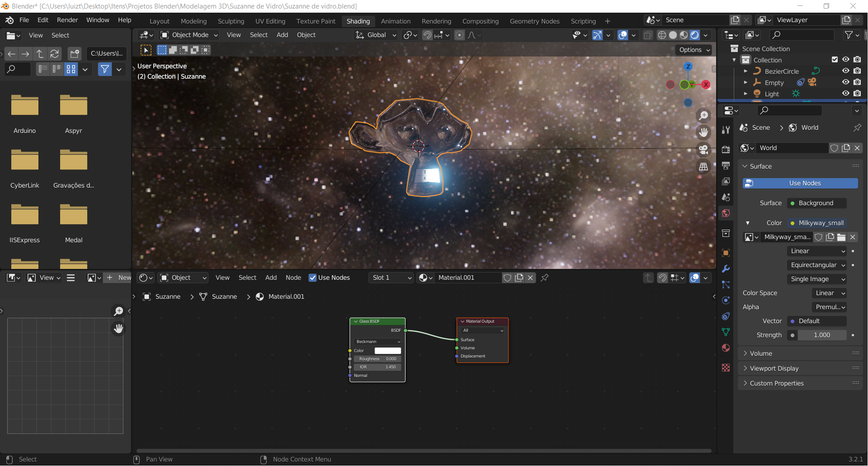Click the Milkyway_small color texture button
The height and width of the screenshot is (466, 868).
click(x=817, y=223)
